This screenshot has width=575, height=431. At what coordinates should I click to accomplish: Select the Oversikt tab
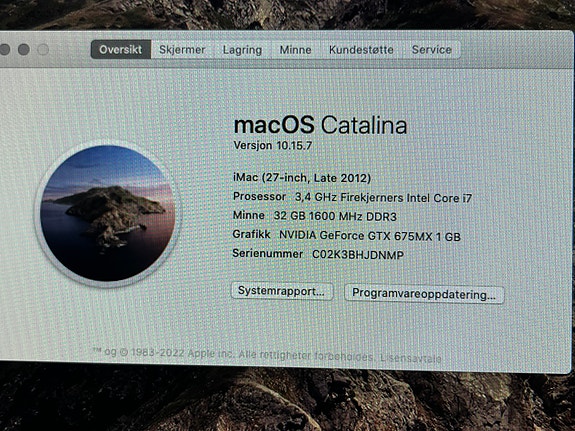coord(121,49)
